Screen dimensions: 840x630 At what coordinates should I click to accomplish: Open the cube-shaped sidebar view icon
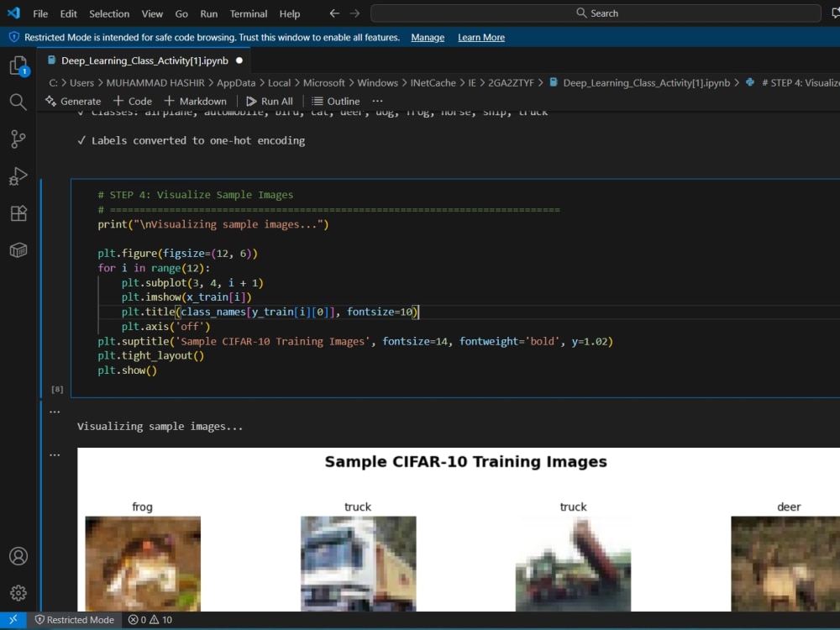point(18,250)
